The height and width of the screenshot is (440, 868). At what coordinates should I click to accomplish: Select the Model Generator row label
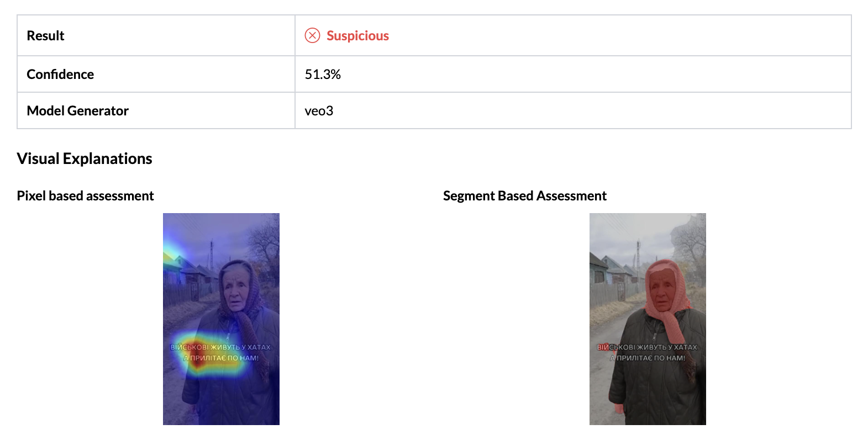[77, 111]
